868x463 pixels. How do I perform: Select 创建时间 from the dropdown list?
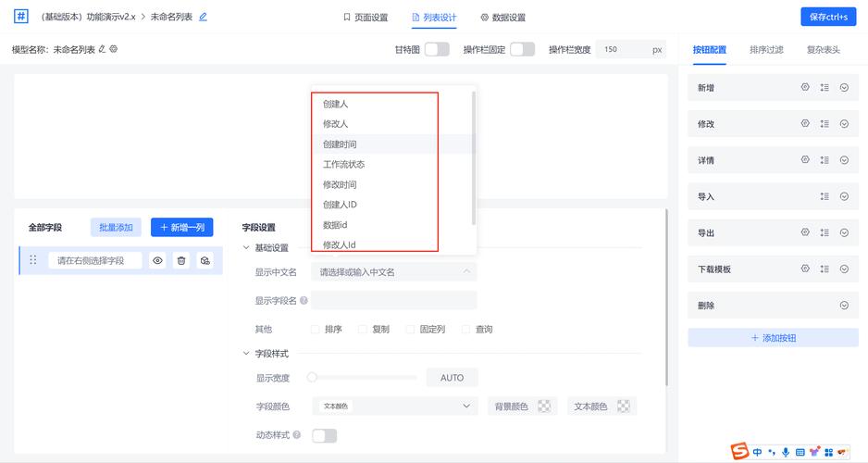(x=395, y=144)
